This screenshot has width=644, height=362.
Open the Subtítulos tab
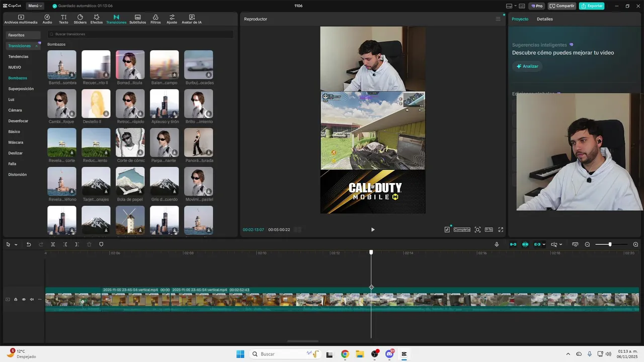(137, 19)
